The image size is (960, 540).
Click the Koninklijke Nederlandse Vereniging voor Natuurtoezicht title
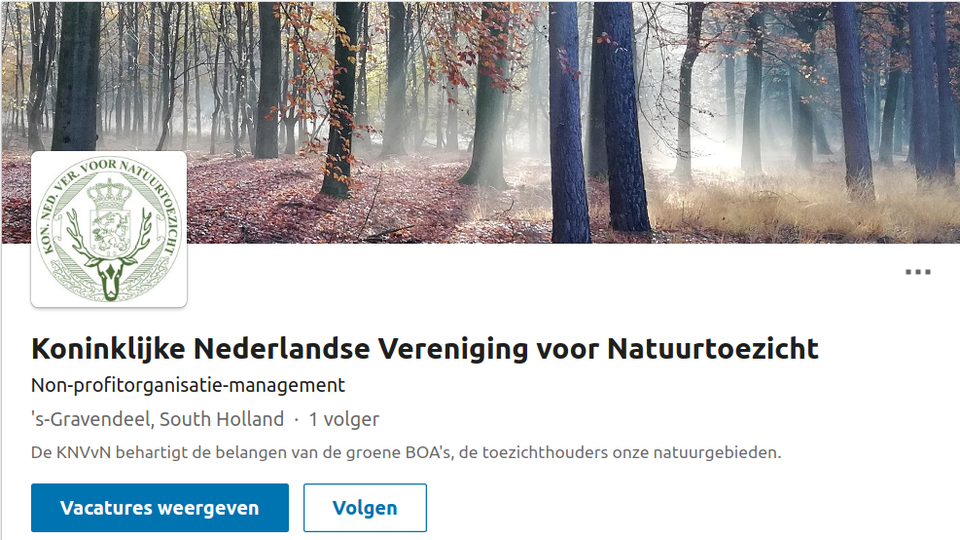[x=425, y=349]
